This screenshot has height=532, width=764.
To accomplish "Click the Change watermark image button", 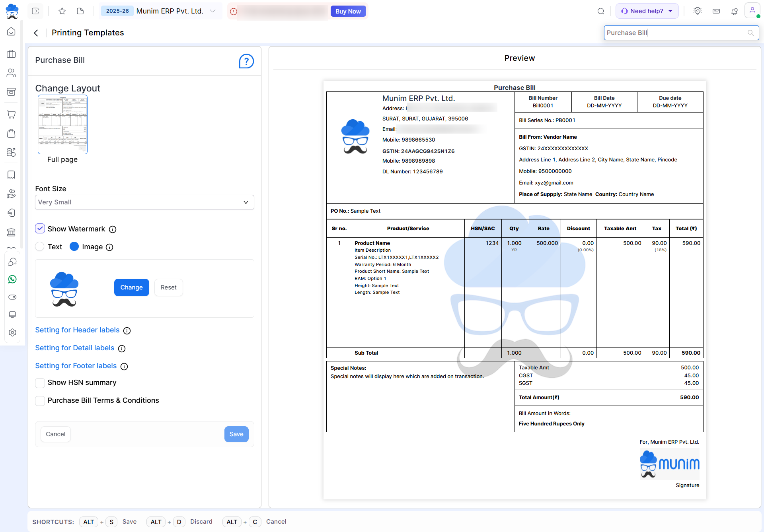I will click(x=131, y=287).
